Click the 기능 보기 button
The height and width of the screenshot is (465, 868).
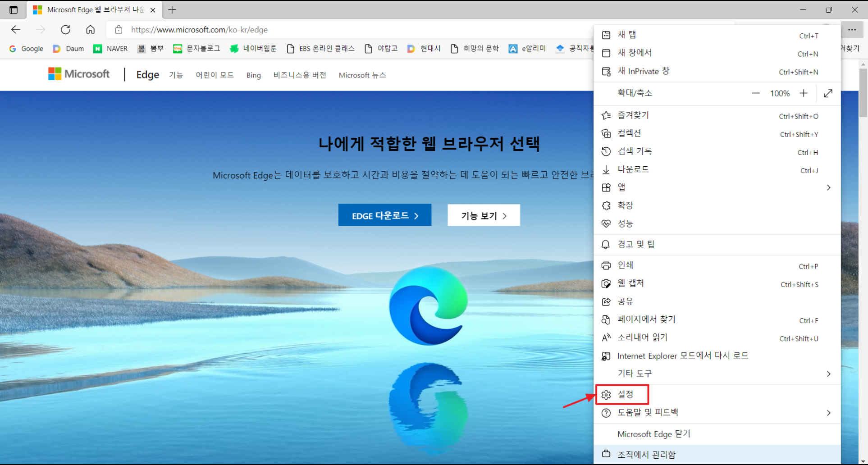484,215
